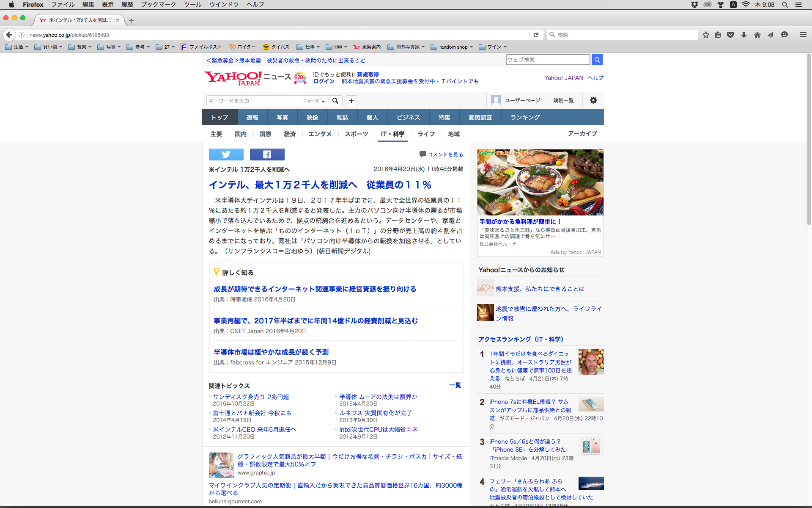Open the iPhone 7s ranking article thumbnail
The width and height of the screenshot is (812, 508).
click(591, 405)
